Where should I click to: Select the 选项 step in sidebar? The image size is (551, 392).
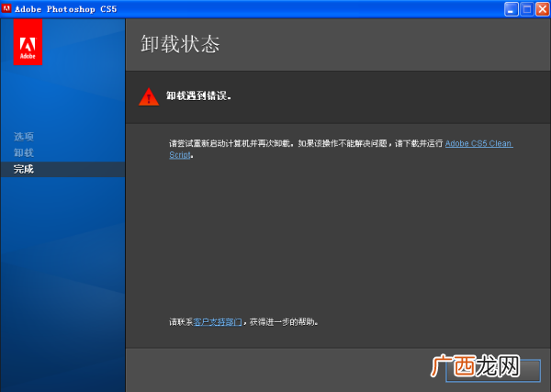(24, 136)
